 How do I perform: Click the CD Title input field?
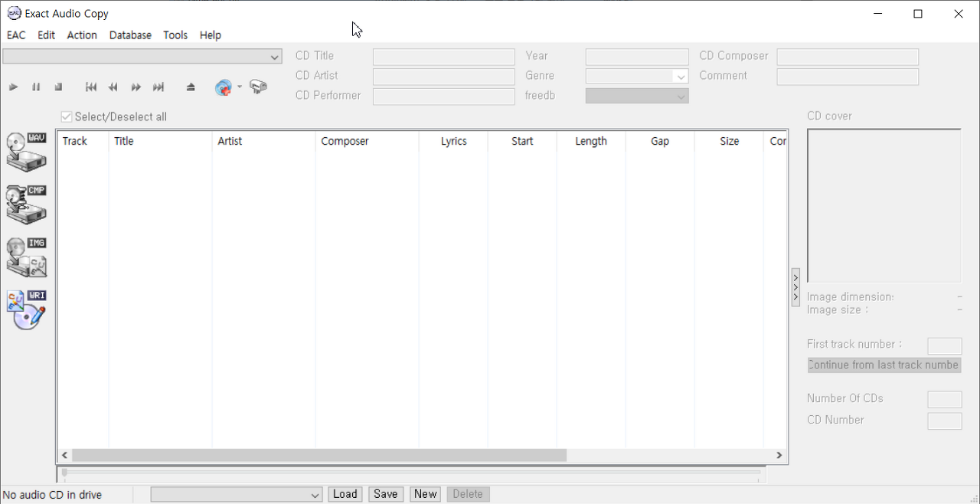444,57
